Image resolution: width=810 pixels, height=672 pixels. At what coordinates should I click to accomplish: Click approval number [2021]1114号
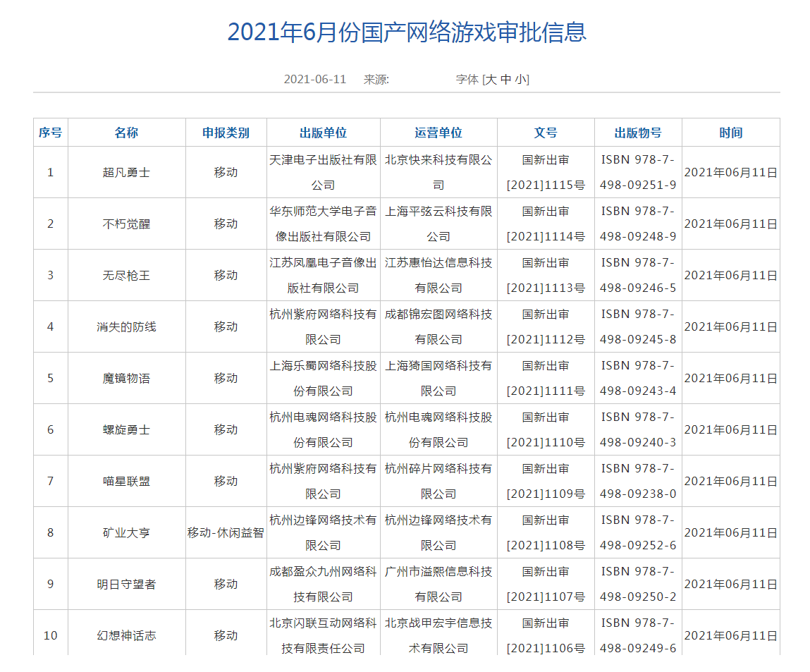546,236
